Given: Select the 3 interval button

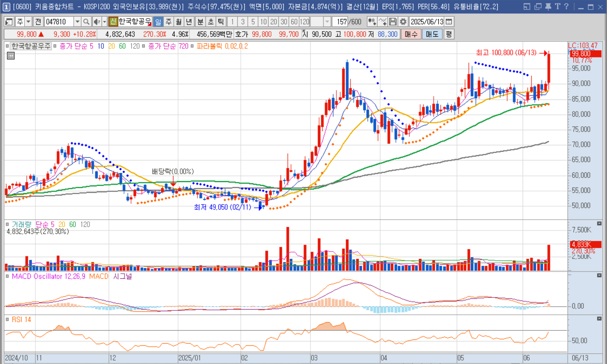Looking at the screenshot, I should 243,22.
